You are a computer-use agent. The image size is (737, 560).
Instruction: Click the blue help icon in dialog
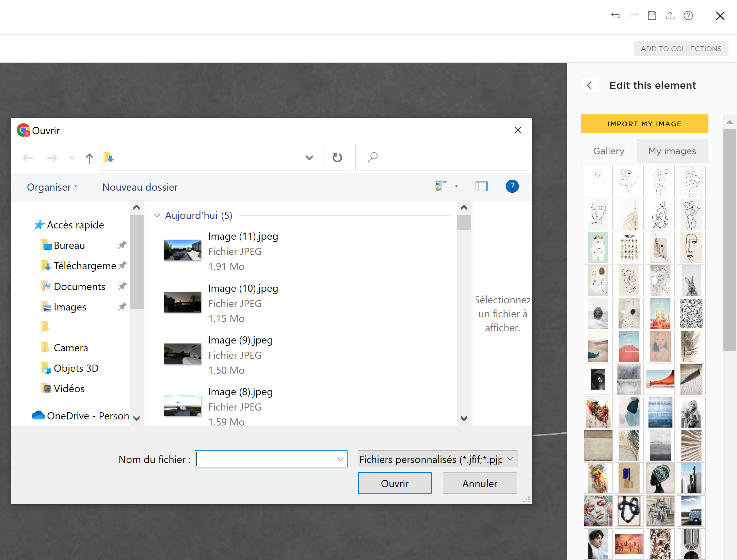tap(512, 186)
